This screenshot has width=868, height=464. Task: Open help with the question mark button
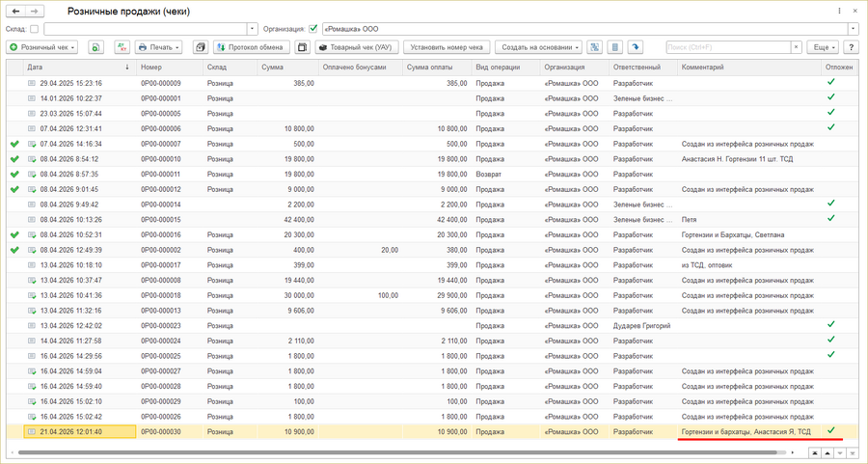point(852,47)
